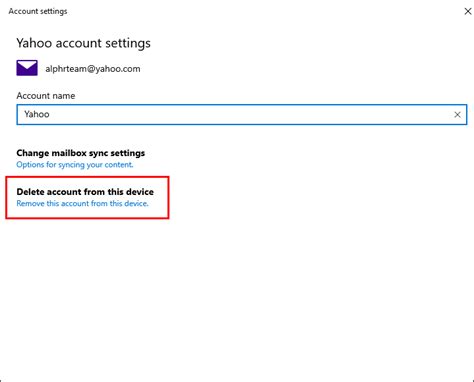Viewport: 474px width, 382px height.
Task: Click the Account settings window title
Action: [38, 11]
